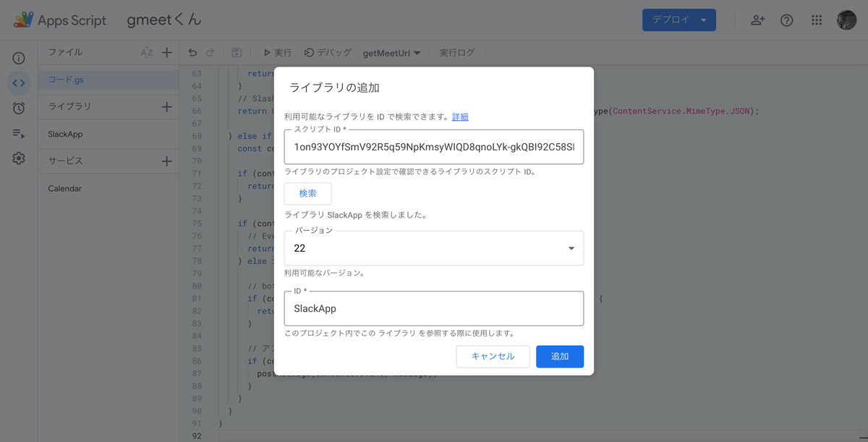
Task: Open the デプロイ deploy dropdown
Action: (x=679, y=20)
